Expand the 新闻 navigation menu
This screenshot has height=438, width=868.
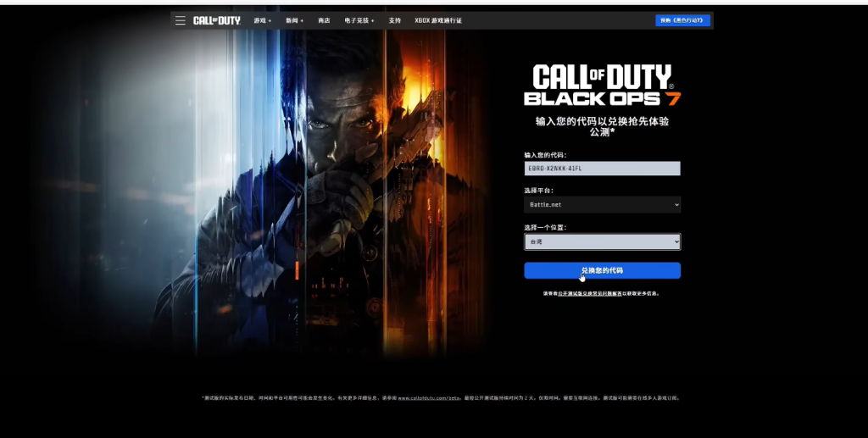pos(294,20)
